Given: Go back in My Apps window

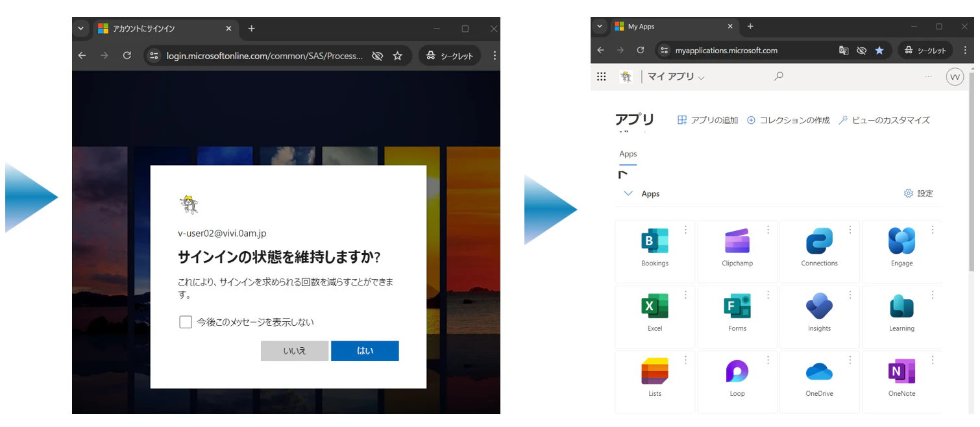Looking at the screenshot, I should click(x=600, y=50).
